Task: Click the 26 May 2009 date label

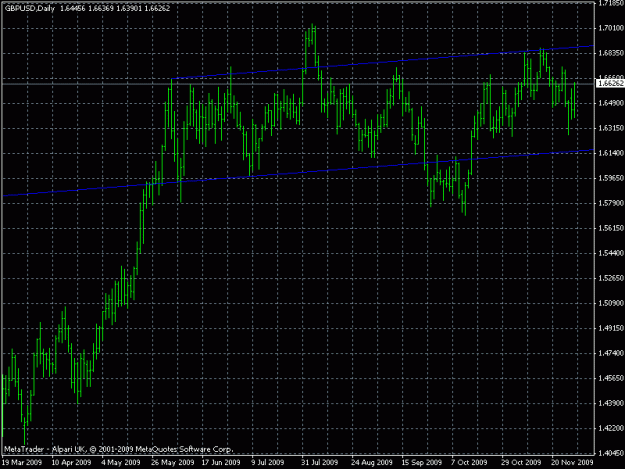Action: tap(173, 463)
